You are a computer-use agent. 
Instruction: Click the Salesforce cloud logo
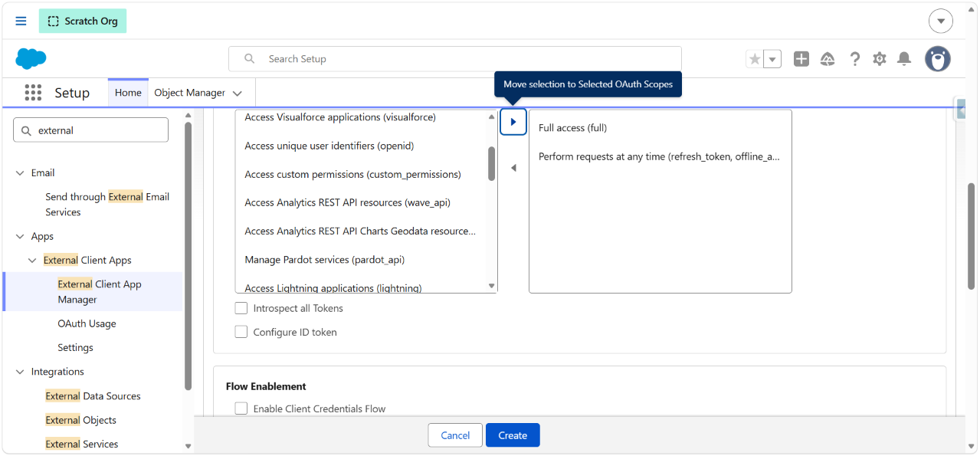(x=31, y=59)
